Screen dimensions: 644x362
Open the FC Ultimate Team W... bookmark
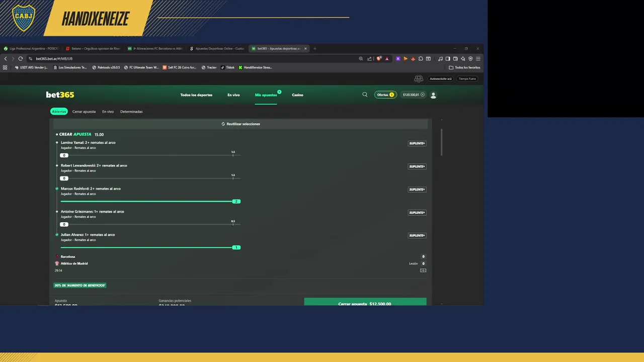pos(141,67)
